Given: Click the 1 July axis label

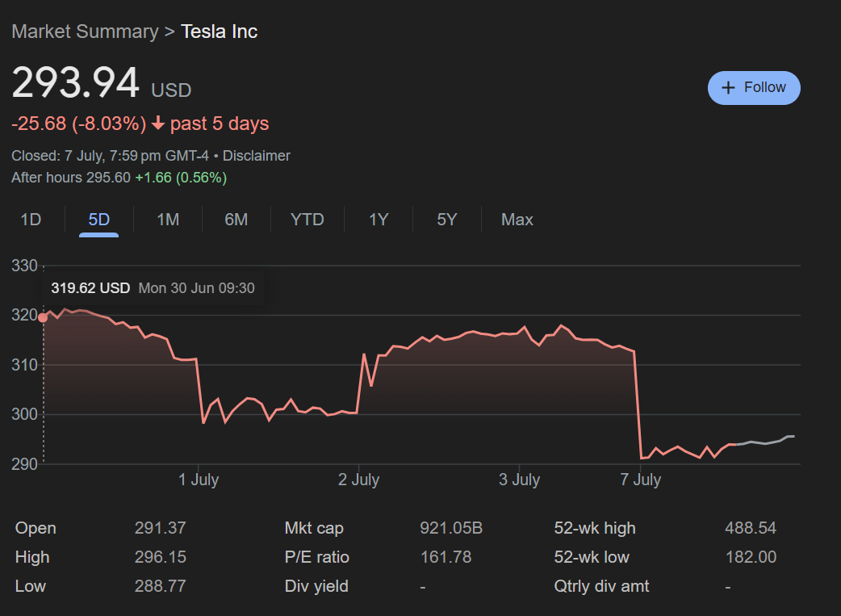Looking at the screenshot, I should [x=198, y=480].
